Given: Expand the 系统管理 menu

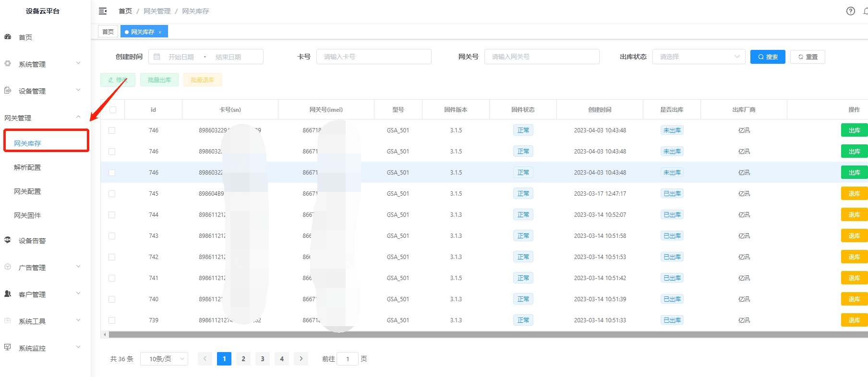Looking at the screenshot, I should click(x=43, y=64).
